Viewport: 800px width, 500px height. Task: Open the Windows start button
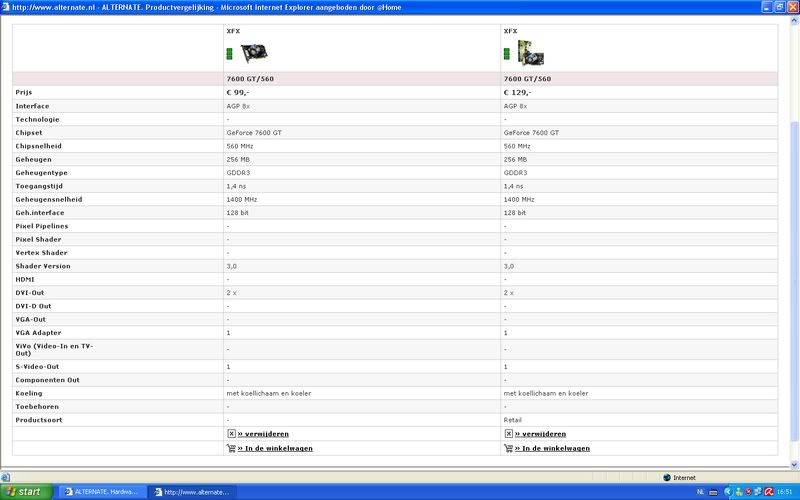click(26, 492)
